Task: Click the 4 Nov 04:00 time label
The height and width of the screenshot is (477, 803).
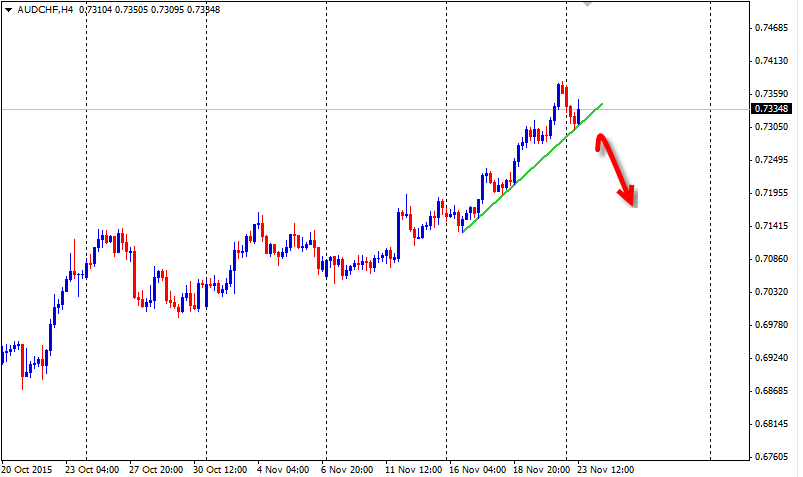Action: 283,469
